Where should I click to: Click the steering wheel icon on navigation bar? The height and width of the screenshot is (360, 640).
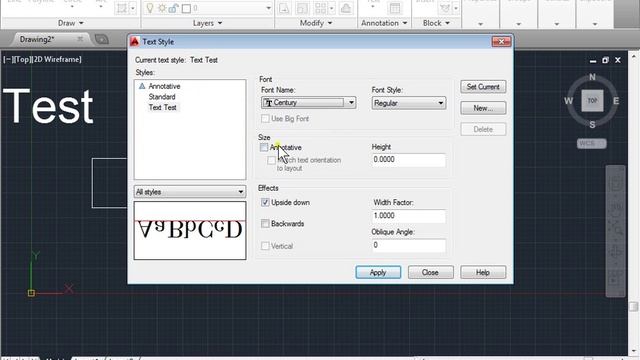coord(615,183)
